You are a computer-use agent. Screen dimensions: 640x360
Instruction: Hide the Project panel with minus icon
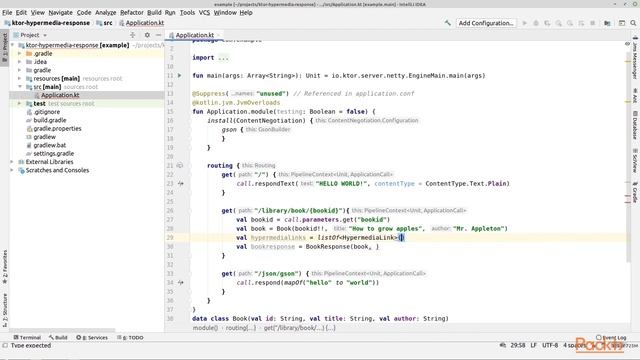point(158,35)
